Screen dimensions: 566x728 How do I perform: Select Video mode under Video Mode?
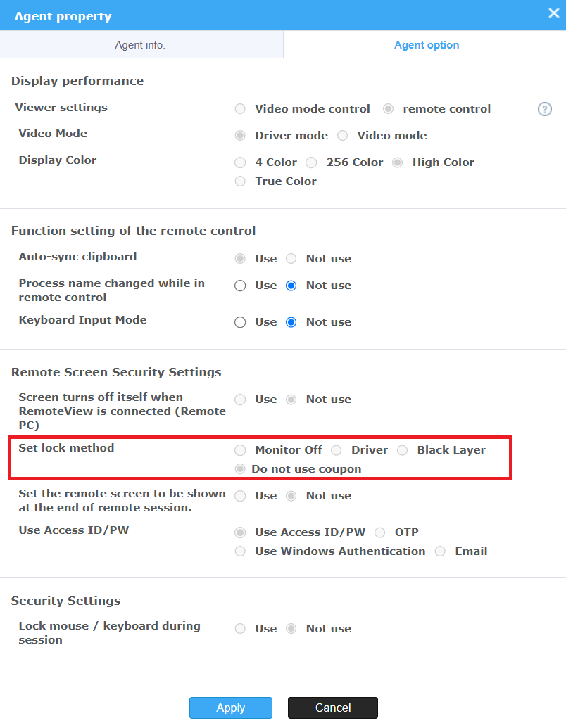[x=342, y=136]
